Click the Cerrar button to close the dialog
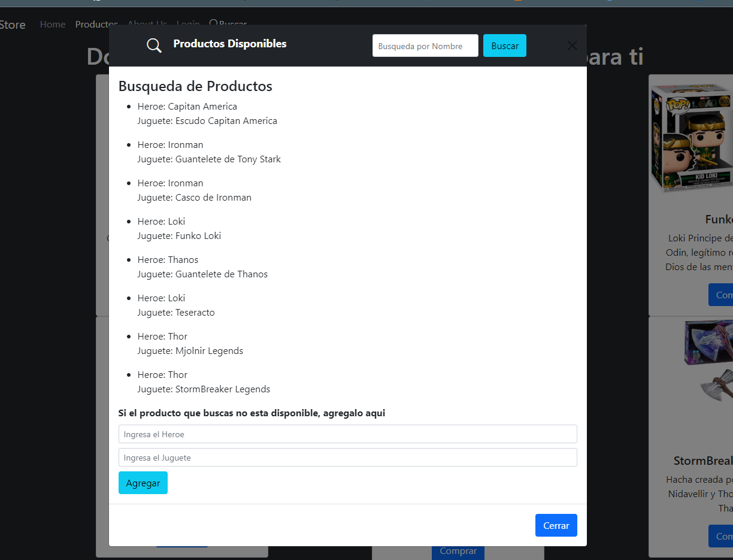Viewport: 733px width, 560px height. click(x=556, y=525)
